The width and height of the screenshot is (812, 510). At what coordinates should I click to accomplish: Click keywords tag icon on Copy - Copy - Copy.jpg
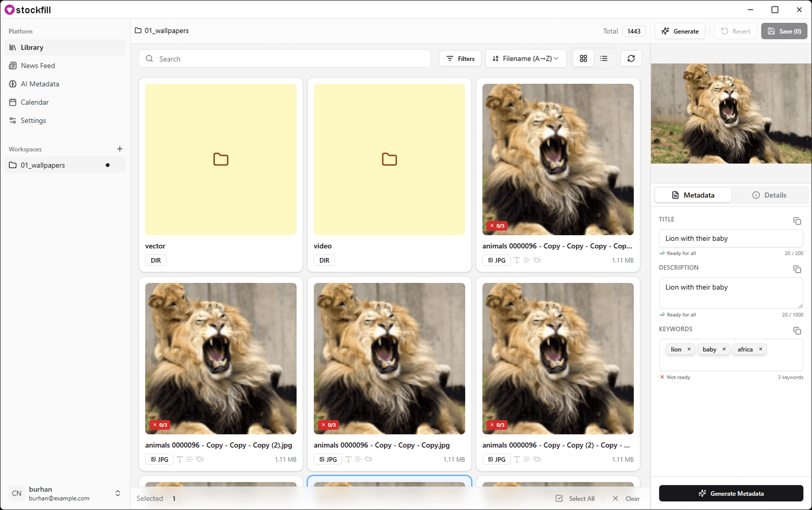(x=369, y=459)
